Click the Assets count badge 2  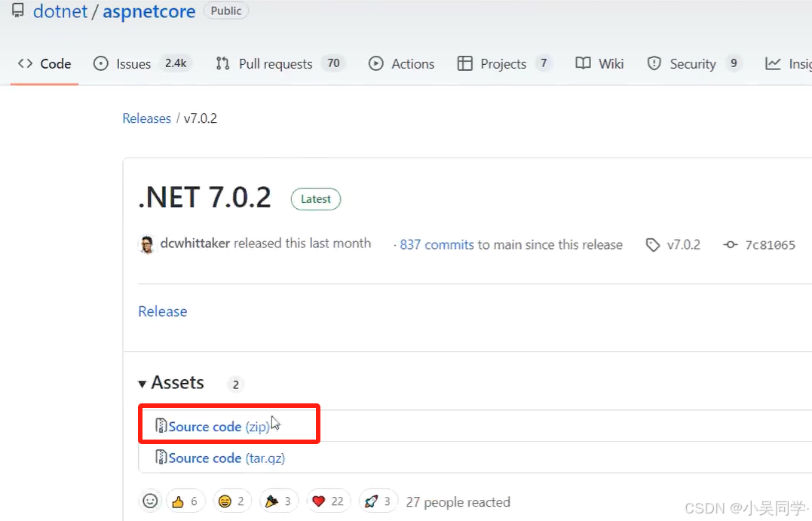click(236, 385)
